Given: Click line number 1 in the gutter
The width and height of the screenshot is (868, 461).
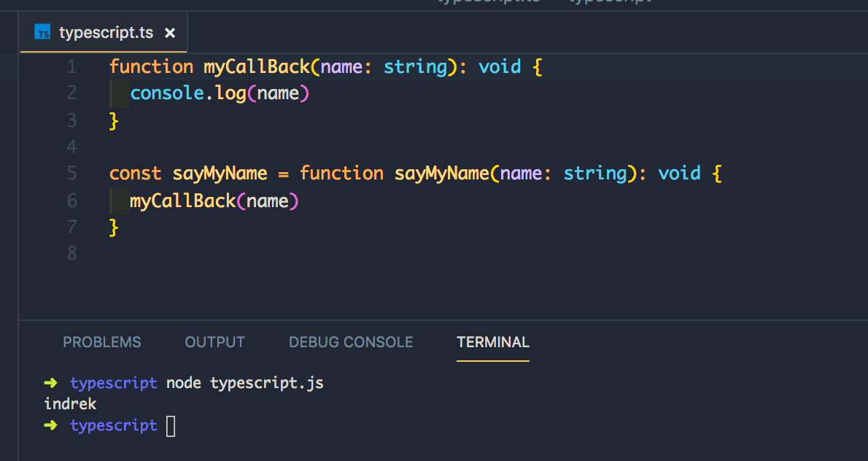Looking at the screenshot, I should [72, 67].
